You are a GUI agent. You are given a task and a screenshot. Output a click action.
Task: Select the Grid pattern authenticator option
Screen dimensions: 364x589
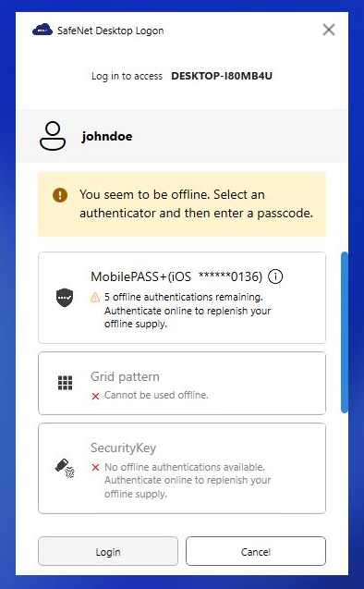(x=182, y=383)
